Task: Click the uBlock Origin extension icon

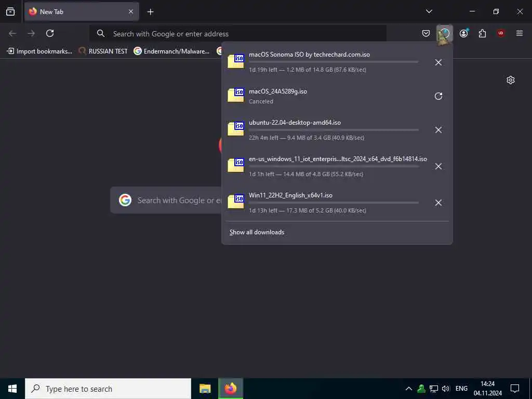Action: [x=501, y=33]
